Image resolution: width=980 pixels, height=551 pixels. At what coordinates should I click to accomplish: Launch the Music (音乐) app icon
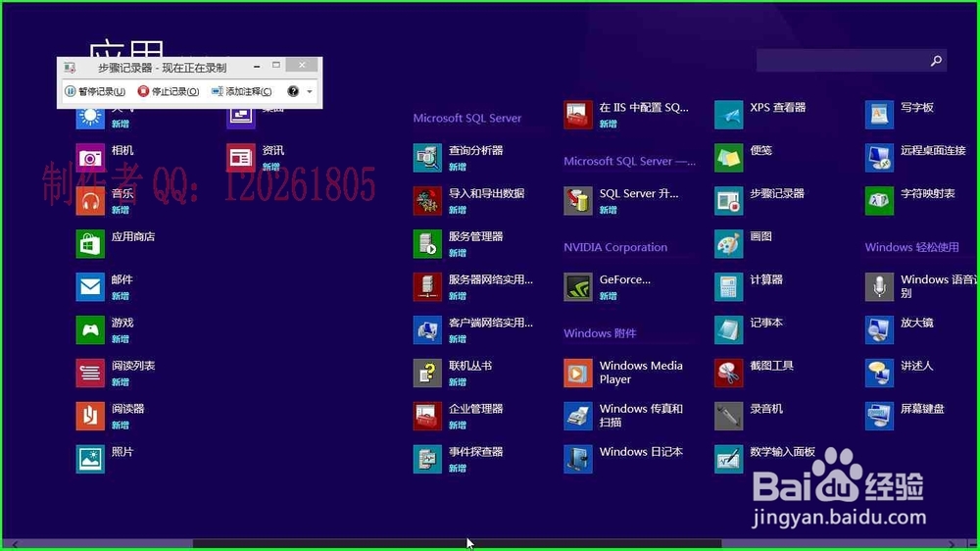point(90,201)
